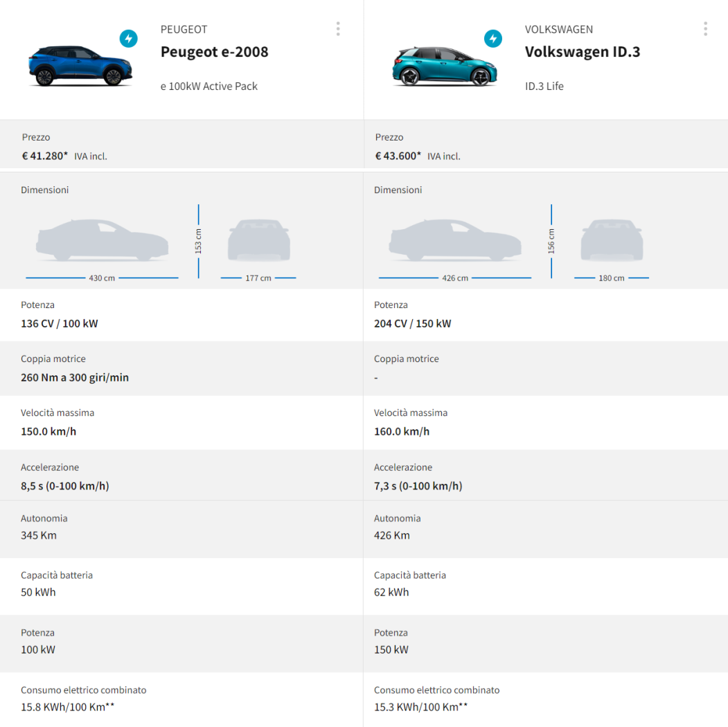
Task: Click the Peugeot rear-view dimension silhouette
Action: [x=258, y=240]
